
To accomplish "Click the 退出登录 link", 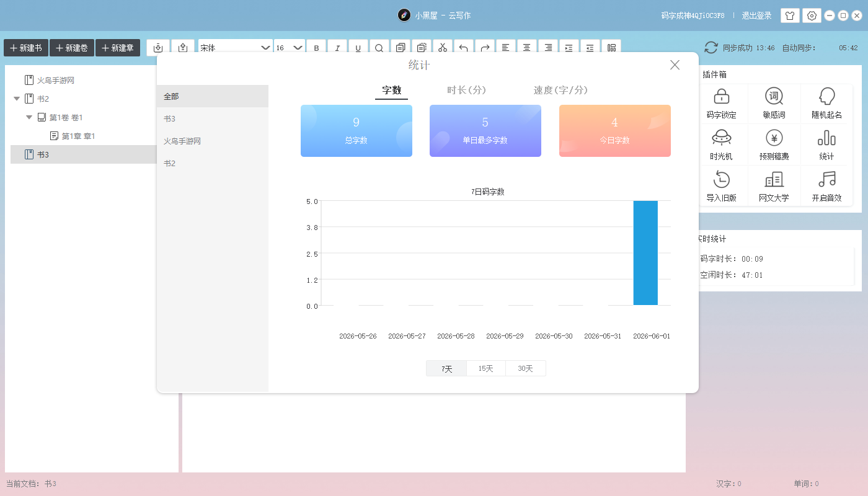I will point(757,15).
